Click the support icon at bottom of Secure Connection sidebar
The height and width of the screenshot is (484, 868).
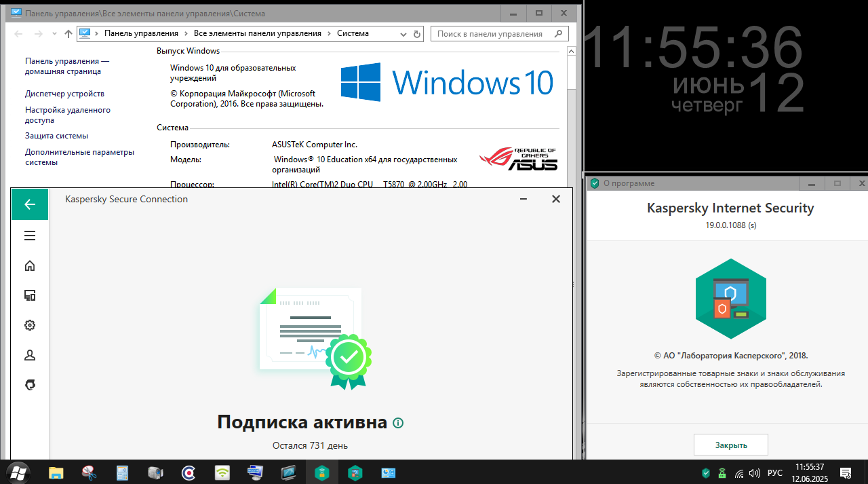[30, 385]
